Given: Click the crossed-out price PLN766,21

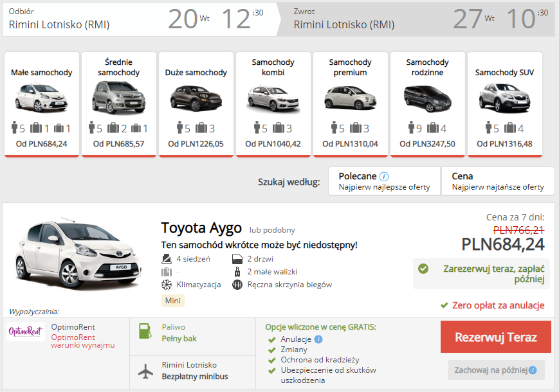Looking at the screenshot, I should pos(518,230).
